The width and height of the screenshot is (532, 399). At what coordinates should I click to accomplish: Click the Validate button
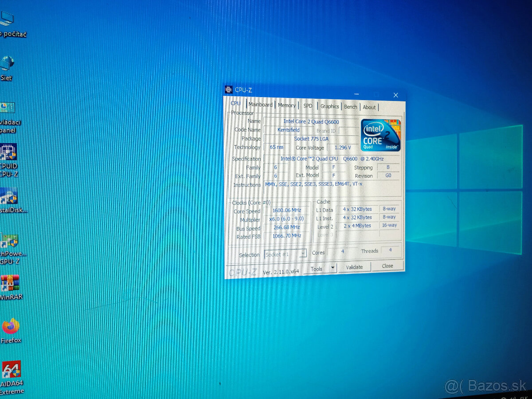(x=354, y=267)
